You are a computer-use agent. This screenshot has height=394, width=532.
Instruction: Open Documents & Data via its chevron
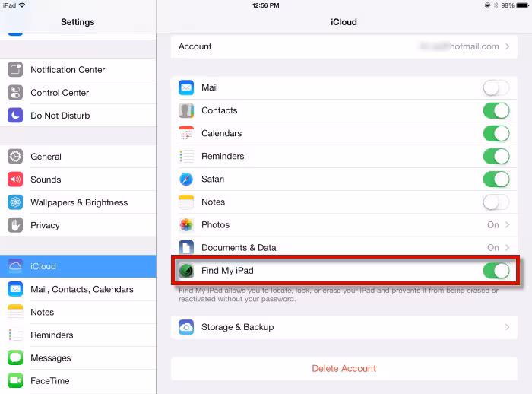507,248
